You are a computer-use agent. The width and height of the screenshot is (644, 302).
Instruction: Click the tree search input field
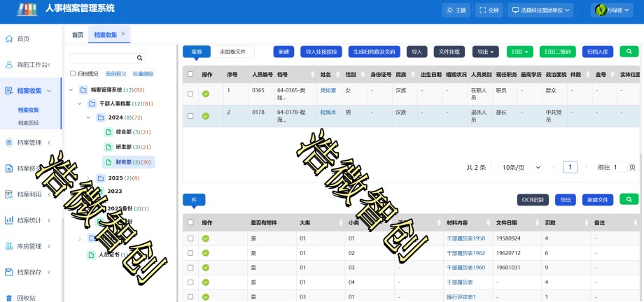click(x=103, y=58)
